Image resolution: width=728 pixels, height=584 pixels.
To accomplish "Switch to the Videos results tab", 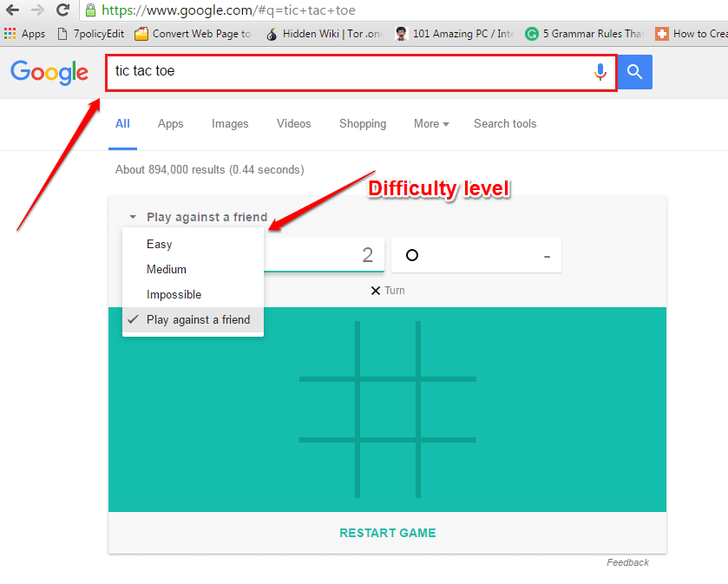I will [294, 124].
